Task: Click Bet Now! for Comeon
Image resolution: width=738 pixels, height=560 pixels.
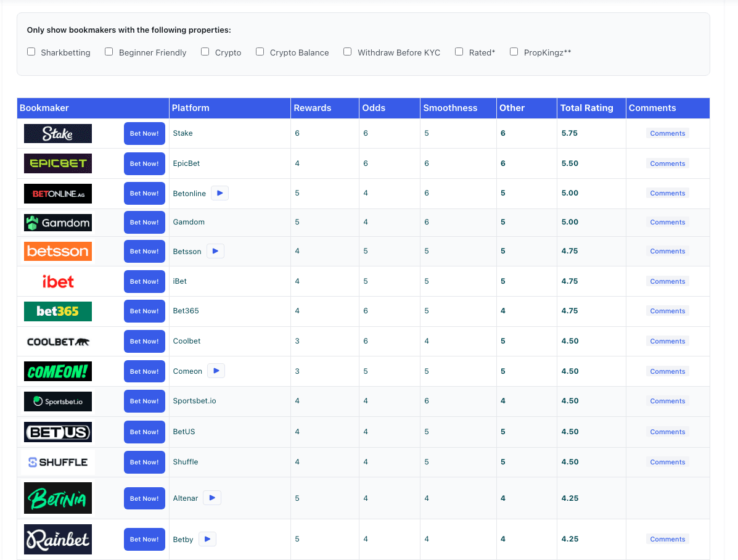Action: point(144,371)
